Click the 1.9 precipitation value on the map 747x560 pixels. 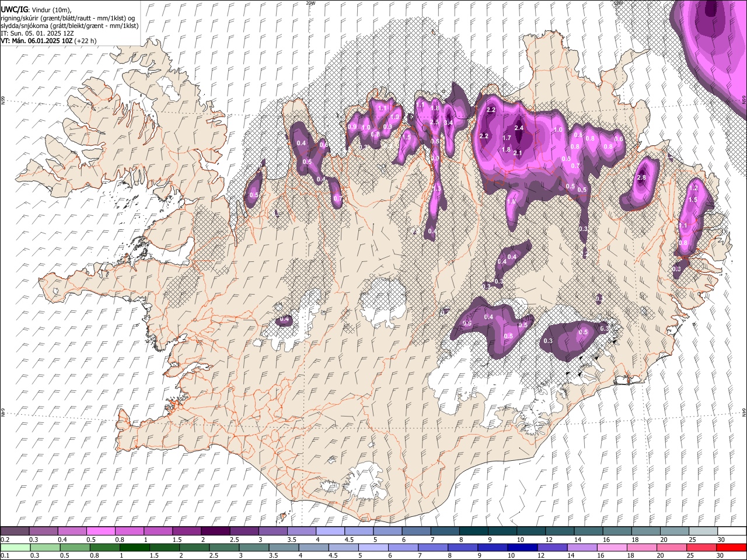pyautogui.click(x=395, y=117)
